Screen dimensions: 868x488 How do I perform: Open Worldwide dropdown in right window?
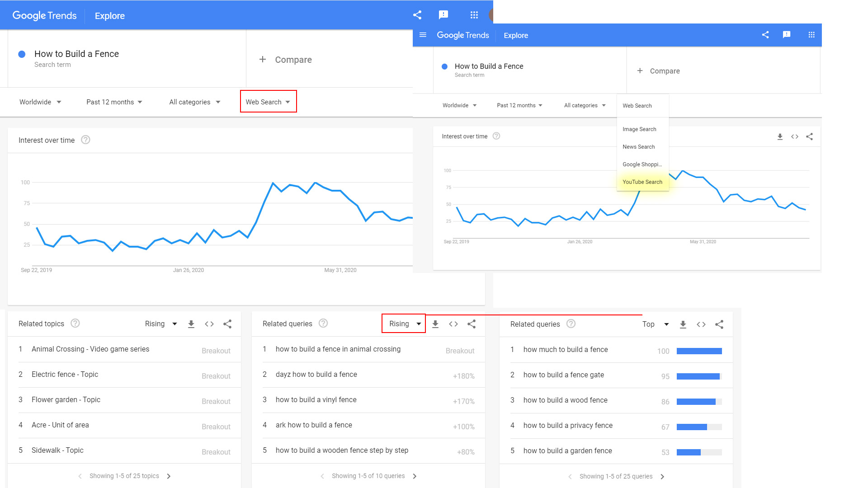click(x=459, y=105)
